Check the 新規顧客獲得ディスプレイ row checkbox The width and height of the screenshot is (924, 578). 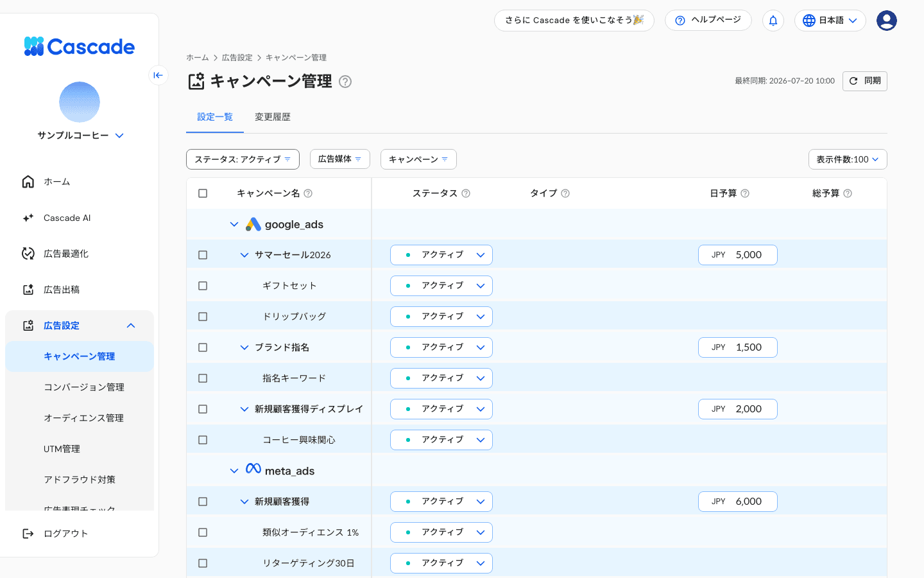203,409
